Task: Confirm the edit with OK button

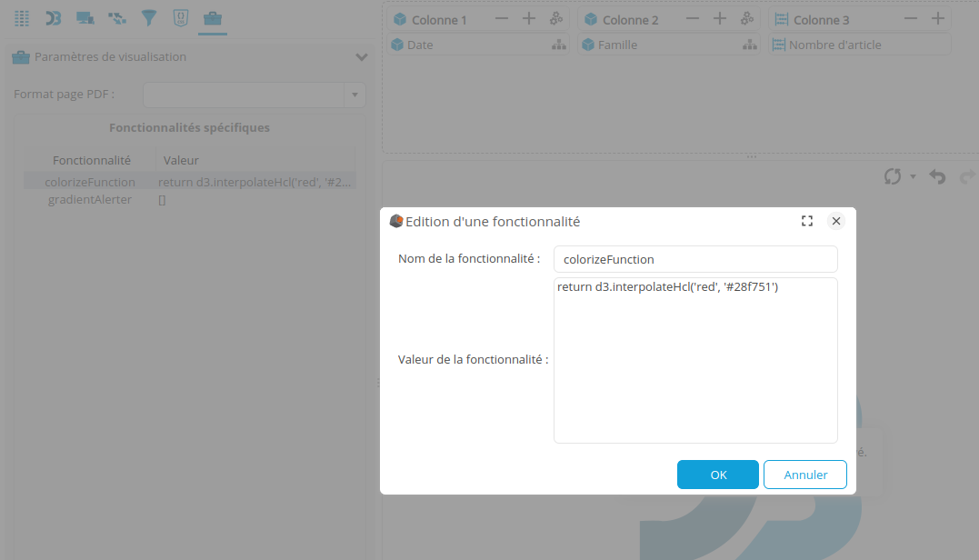Action: point(717,475)
